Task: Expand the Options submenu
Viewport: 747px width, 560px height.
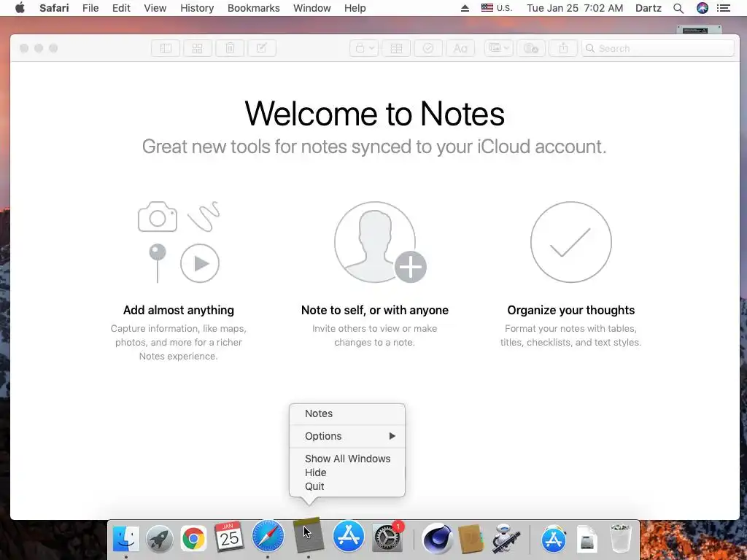Action: coord(347,436)
